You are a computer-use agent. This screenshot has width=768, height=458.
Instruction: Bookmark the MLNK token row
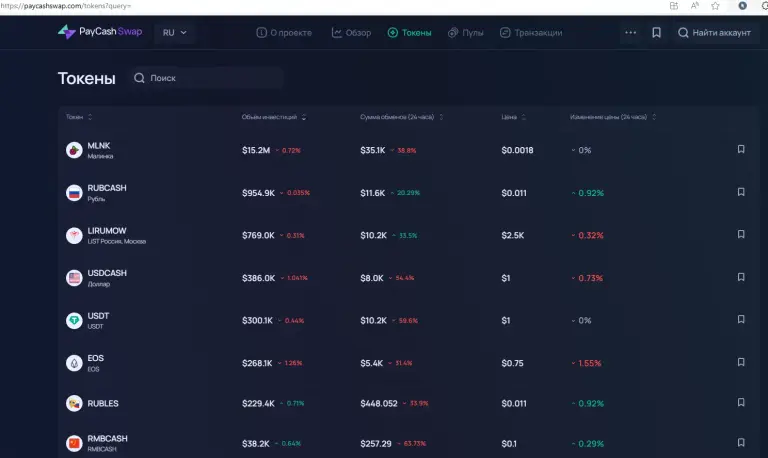point(741,149)
